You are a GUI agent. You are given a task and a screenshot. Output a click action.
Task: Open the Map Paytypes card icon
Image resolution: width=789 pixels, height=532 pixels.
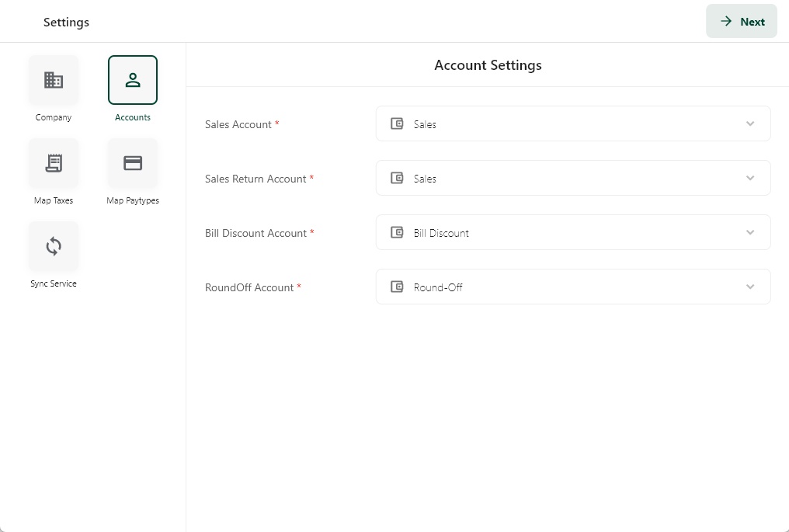(133, 163)
